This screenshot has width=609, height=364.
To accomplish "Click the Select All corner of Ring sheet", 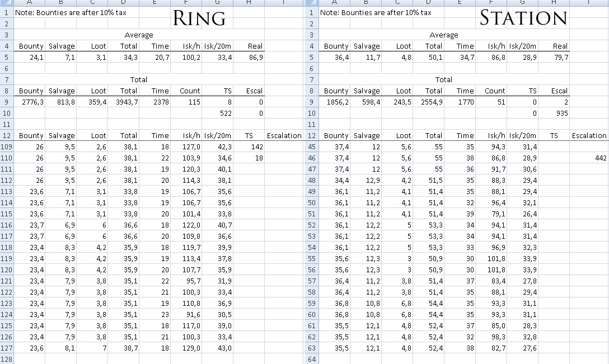I will click(7, 3).
